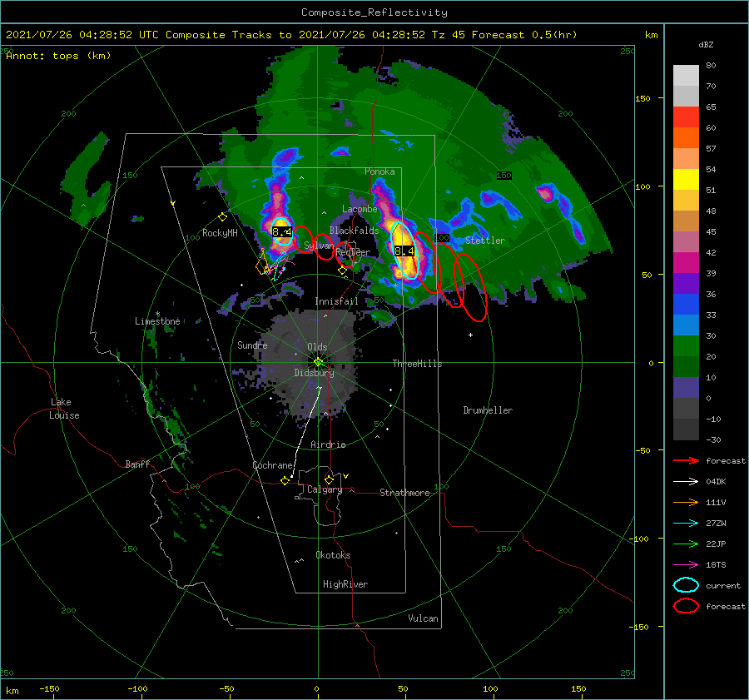Screen dimensions: 749x700
Task: Click the Vulcan map label
Action: (x=423, y=618)
